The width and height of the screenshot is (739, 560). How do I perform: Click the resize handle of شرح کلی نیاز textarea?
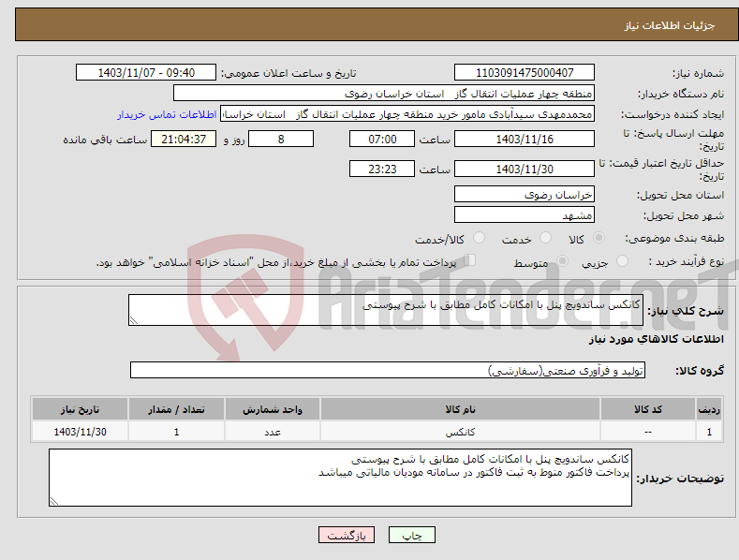133,320
